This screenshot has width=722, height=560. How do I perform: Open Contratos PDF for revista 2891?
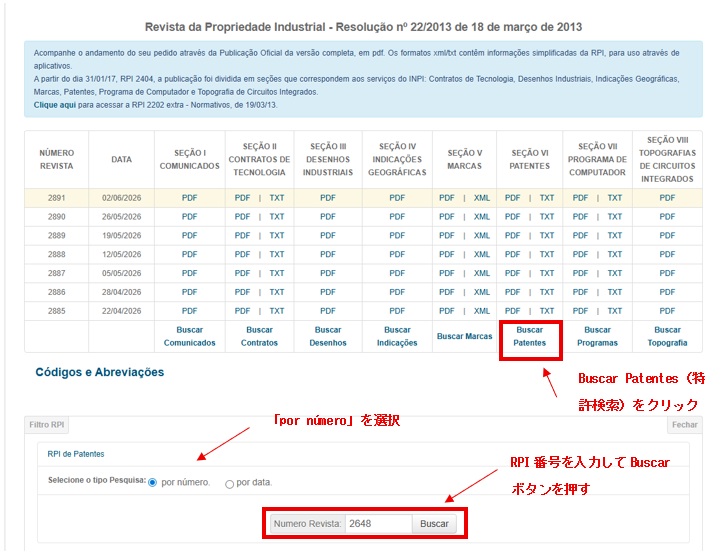(242, 198)
